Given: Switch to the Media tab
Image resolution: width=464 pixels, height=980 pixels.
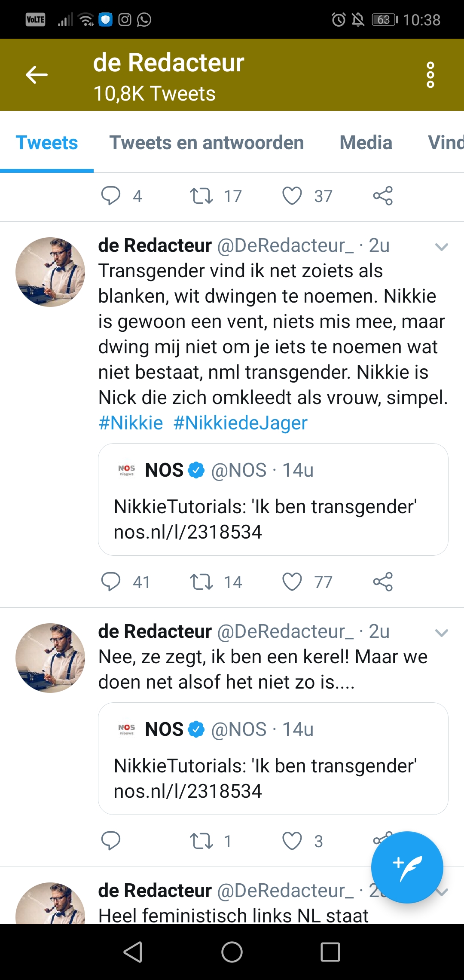Looking at the screenshot, I should (x=366, y=143).
